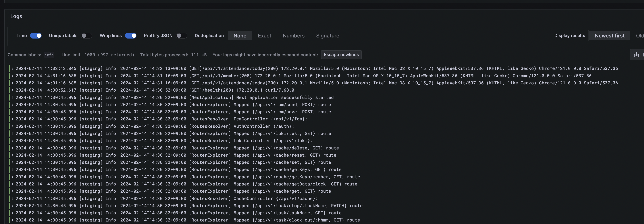Image resolution: width=644 pixels, height=224 pixels.
Task: Click the 'Total bytes processed: 111 kB' text
Action: point(173,54)
